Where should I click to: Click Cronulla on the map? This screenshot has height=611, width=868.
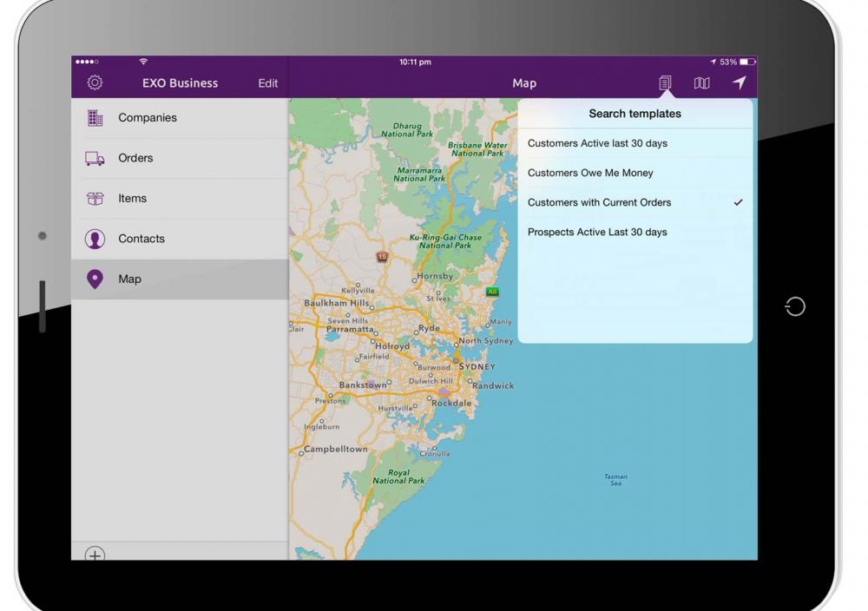tap(435, 454)
